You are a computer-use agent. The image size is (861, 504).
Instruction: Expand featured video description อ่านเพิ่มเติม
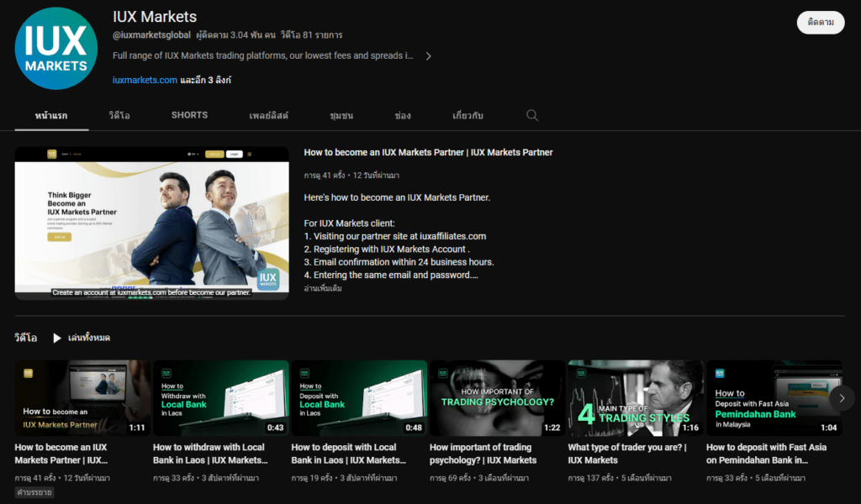pos(323,288)
